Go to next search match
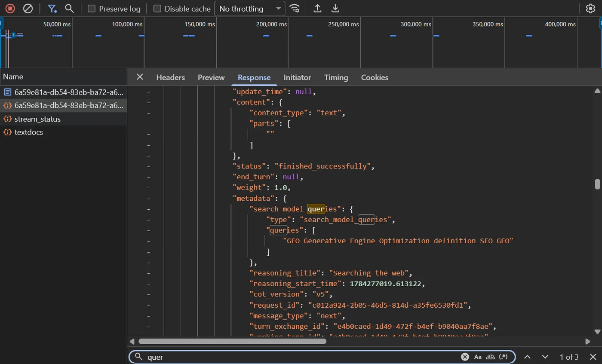This screenshot has width=602, height=364. [545, 357]
